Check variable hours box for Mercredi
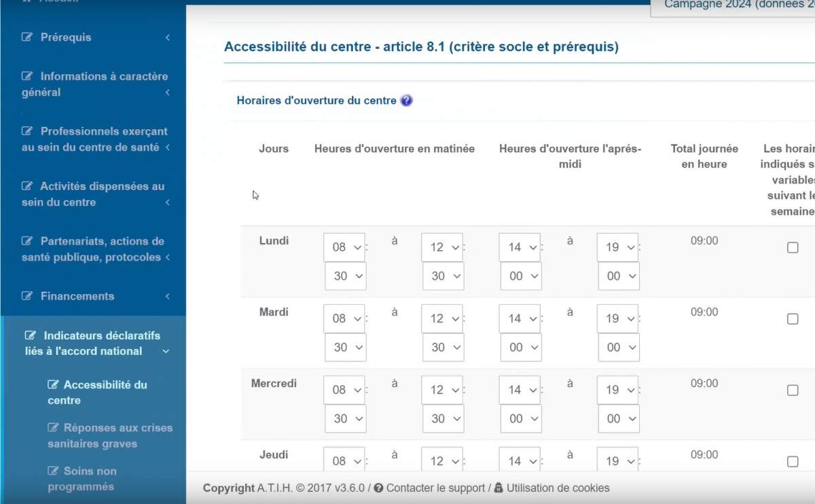 click(793, 390)
